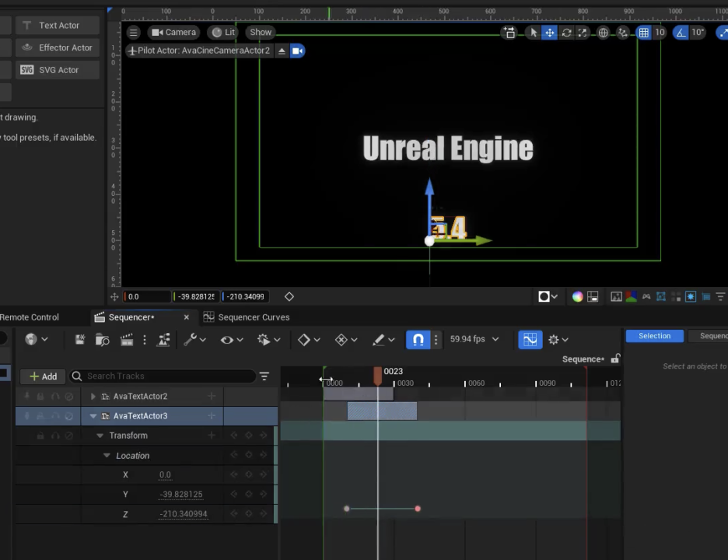Click the select mode arrow tool
This screenshot has height=560, width=728.
point(534,33)
